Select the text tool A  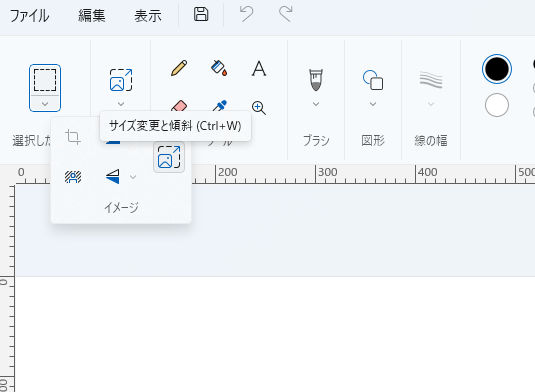[x=259, y=68]
